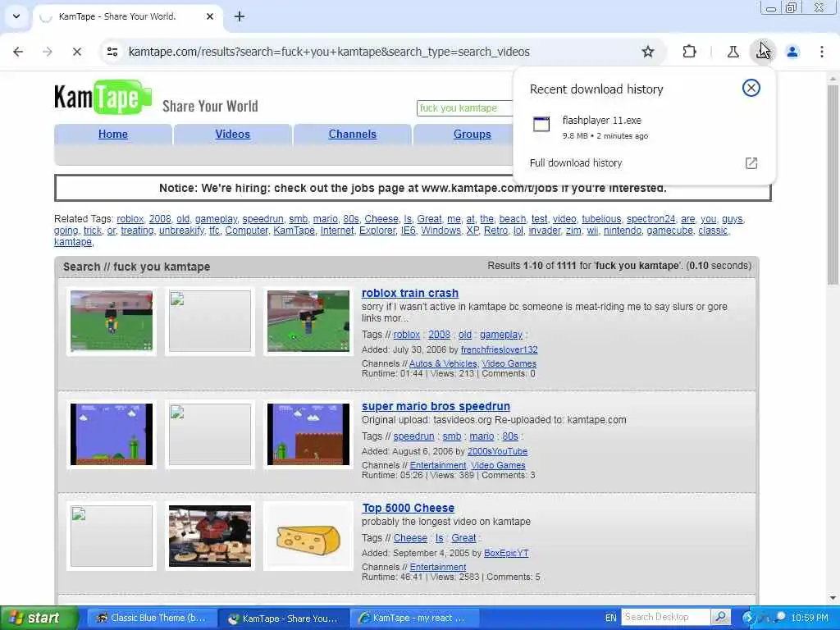
Task: Click the '2008' tag under roblox video
Action: pyautogui.click(x=439, y=335)
